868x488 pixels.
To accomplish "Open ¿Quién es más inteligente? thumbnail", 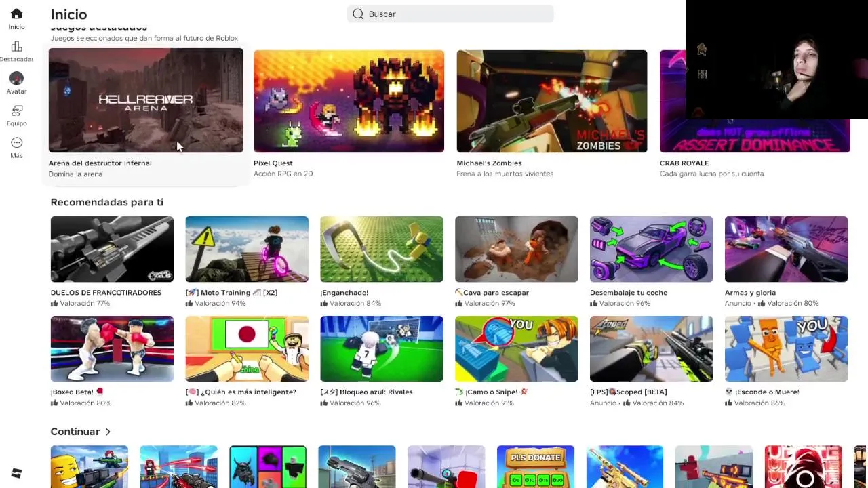I will click(247, 348).
